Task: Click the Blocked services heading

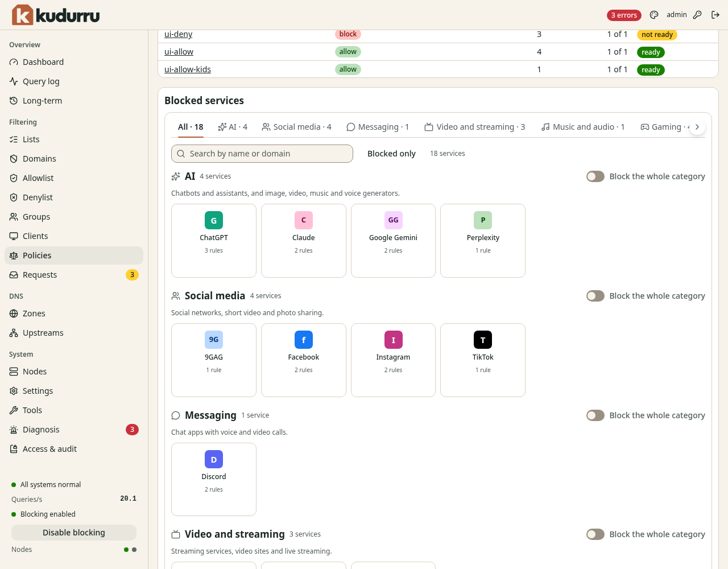Action: 204,101
